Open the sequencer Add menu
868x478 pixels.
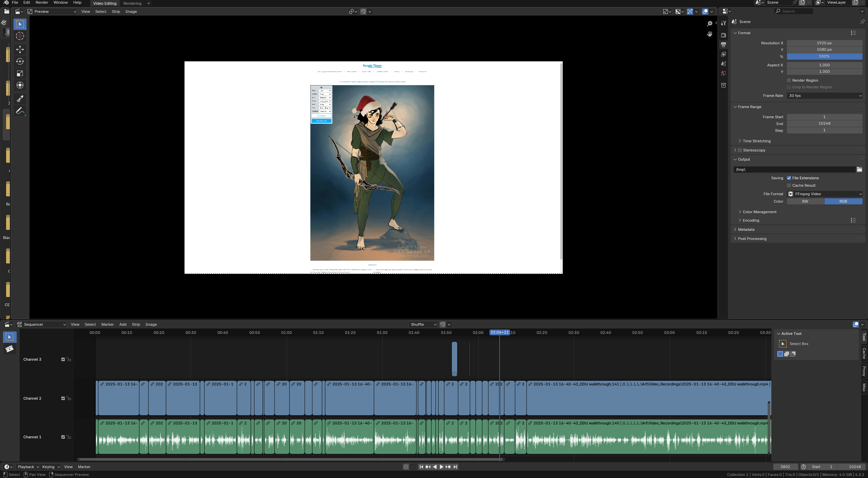pos(123,324)
